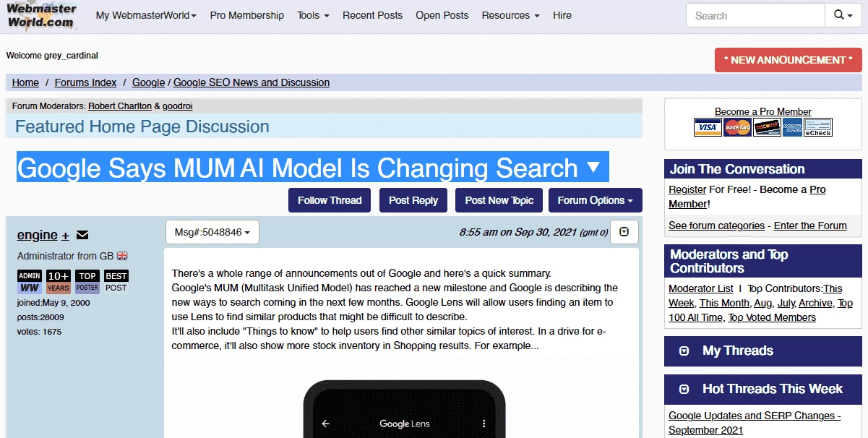The image size is (868, 438).
Task: Click the envelope icon beside engine
Action: pyautogui.click(x=82, y=235)
